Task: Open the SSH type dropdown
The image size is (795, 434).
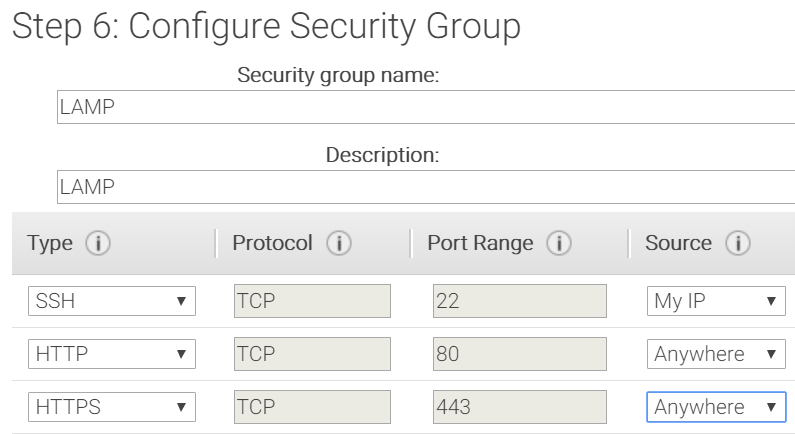Action: (111, 301)
